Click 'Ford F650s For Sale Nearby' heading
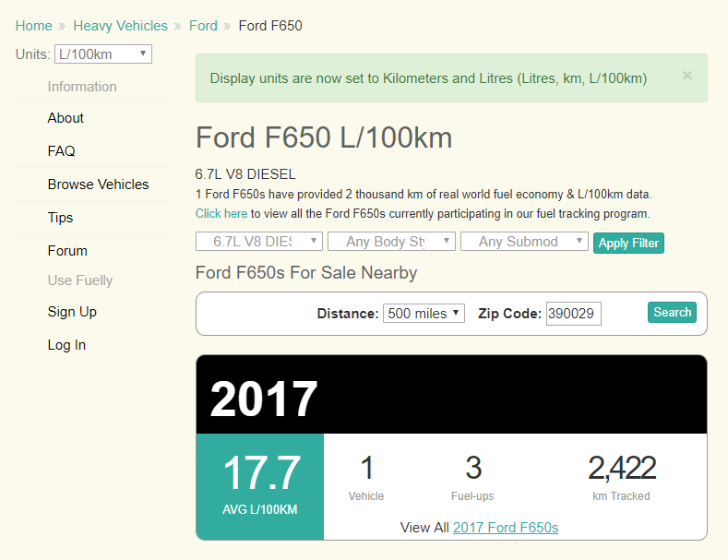 pos(306,272)
